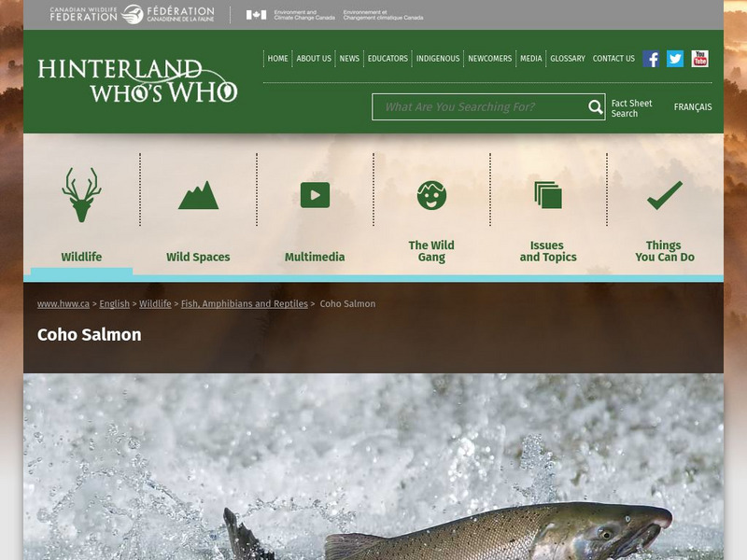Click the Hinterland Who's Who logo

pyautogui.click(x=137, y=80)
